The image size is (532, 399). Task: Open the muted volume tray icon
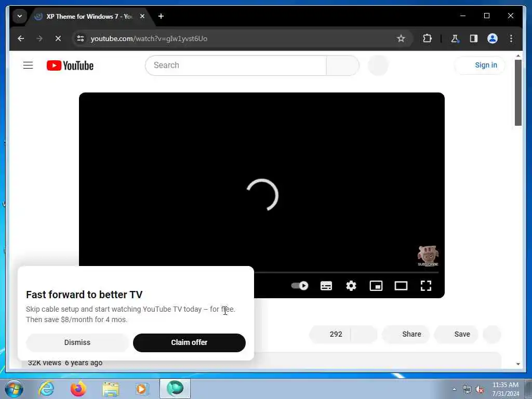coord(480,390)
